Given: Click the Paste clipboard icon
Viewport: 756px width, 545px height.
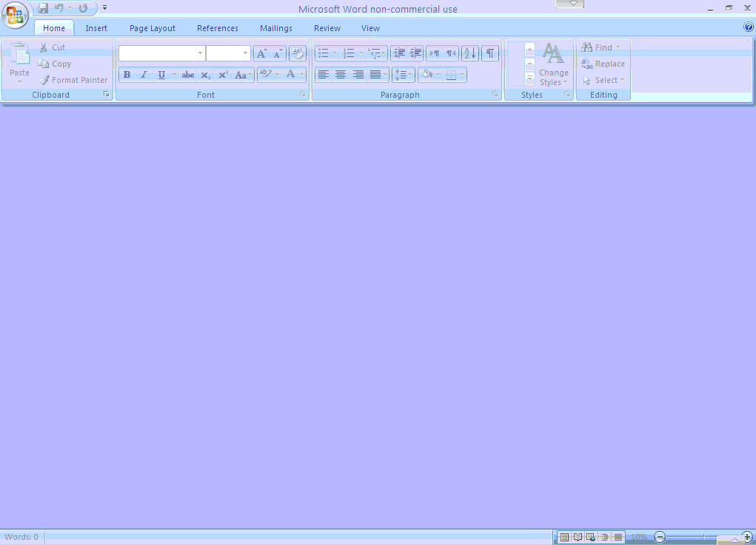Looking at the screenshot, I should coord(20,53).
